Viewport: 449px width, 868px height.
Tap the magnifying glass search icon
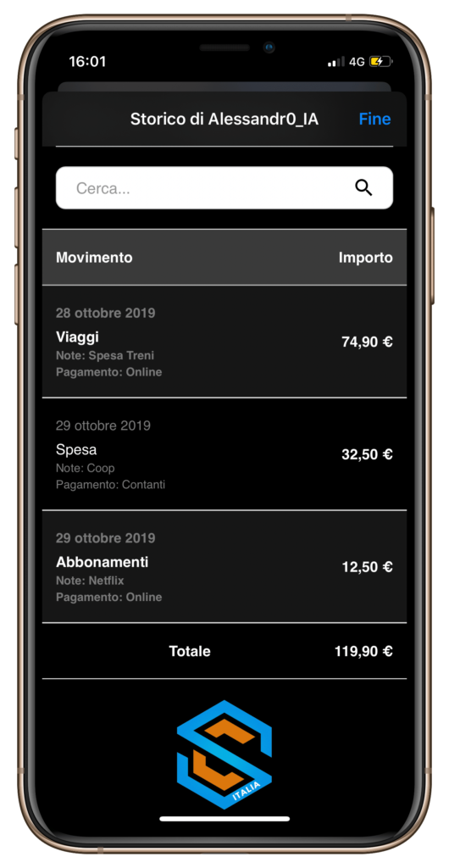363,188
